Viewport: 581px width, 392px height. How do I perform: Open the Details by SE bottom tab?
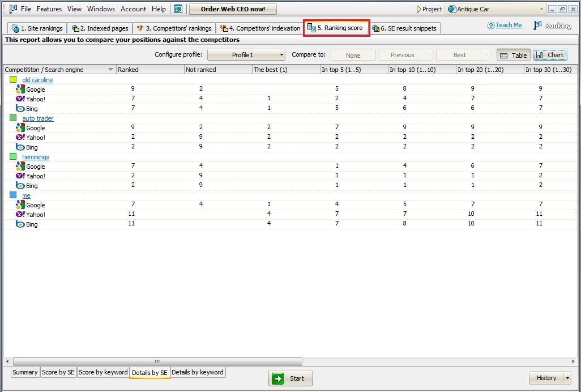(149, 373)
